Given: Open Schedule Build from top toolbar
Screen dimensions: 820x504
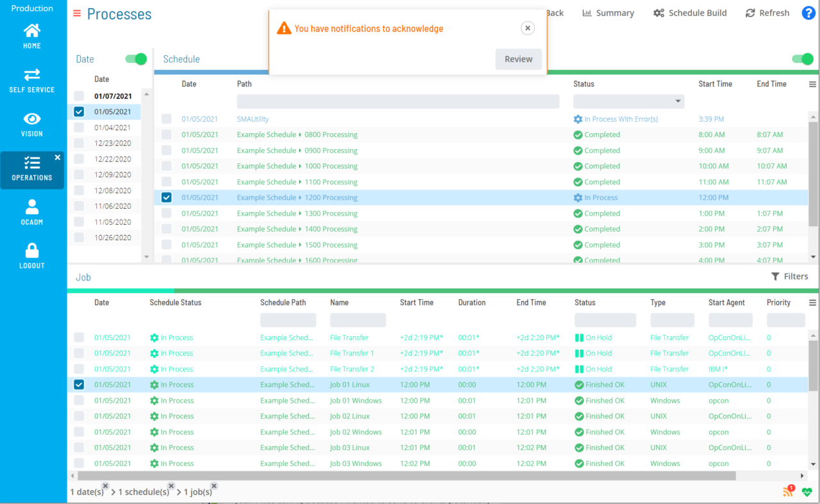Looking at the screenshot, I should click(690, 13).
